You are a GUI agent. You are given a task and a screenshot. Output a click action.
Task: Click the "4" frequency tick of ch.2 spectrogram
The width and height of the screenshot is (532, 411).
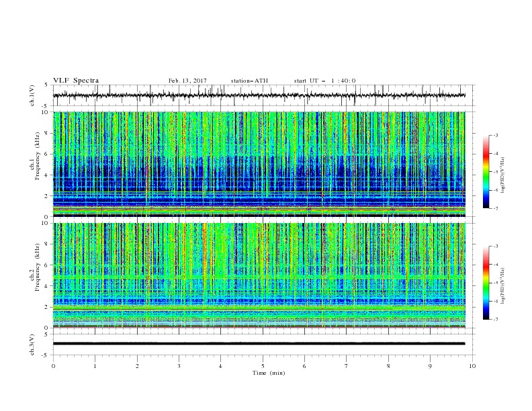coord(48,286)
